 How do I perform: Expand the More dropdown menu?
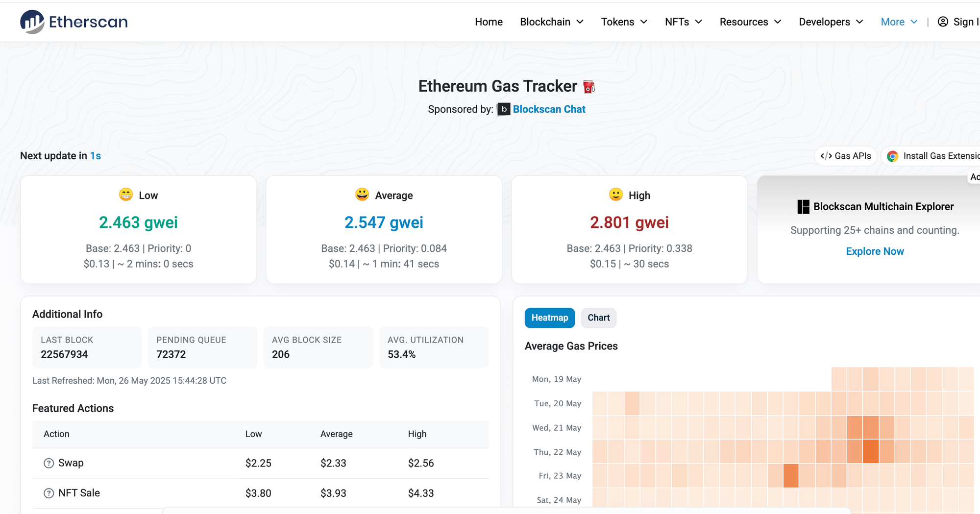click(x=899, y=22)
